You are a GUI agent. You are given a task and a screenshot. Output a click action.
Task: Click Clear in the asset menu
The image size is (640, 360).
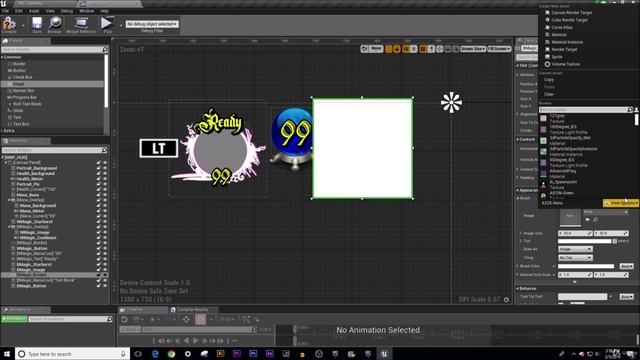coord(549,94)
